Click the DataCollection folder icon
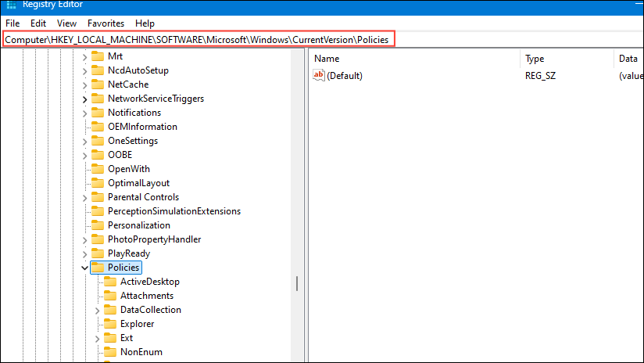The image size is (644, 363). coord(110,309)
